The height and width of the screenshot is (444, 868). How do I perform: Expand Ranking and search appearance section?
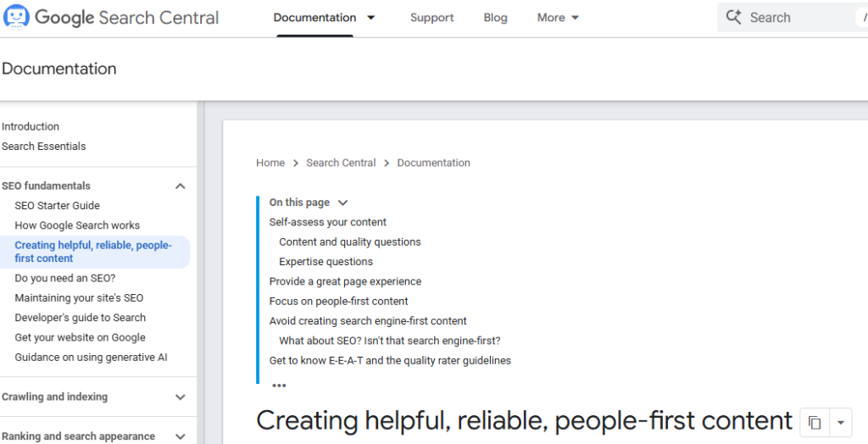coord(180,436)
